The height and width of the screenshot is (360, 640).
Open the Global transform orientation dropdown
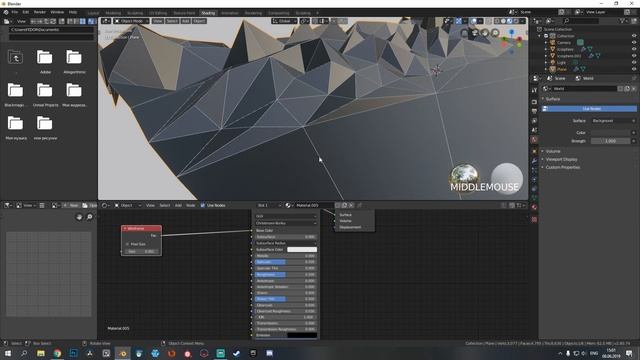[284, 21]
